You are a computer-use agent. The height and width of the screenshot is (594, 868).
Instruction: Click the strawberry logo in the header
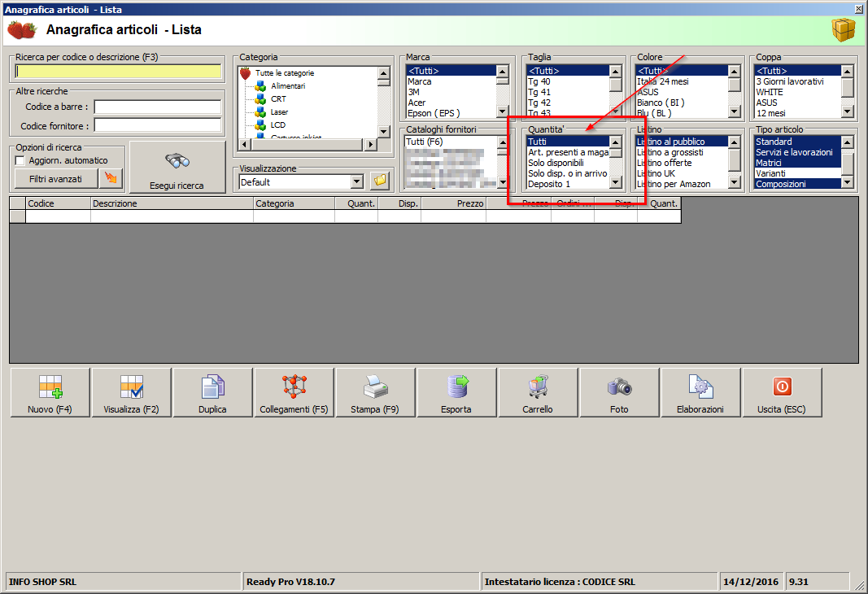coord(22,30)
